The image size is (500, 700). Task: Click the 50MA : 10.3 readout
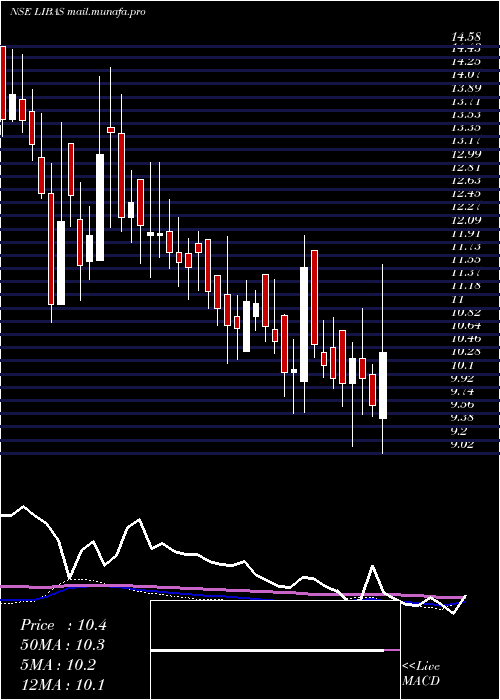tap(63, 645)
